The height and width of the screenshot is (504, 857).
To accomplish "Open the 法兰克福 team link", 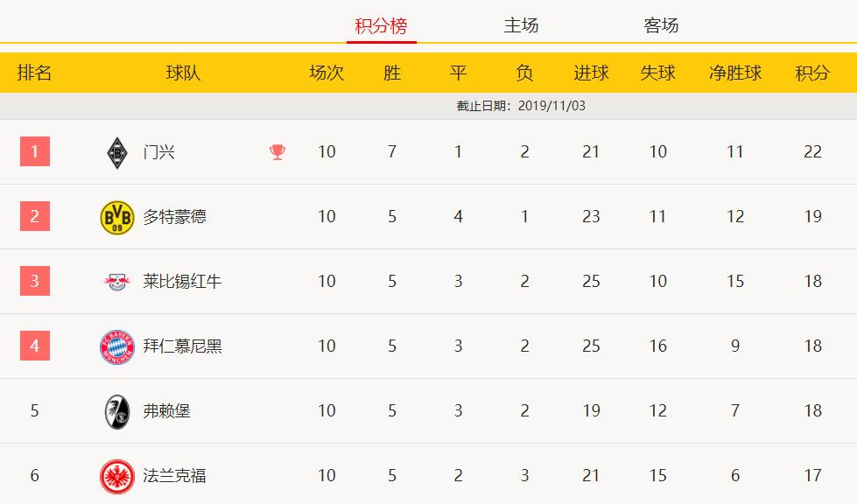I will 175,476.
